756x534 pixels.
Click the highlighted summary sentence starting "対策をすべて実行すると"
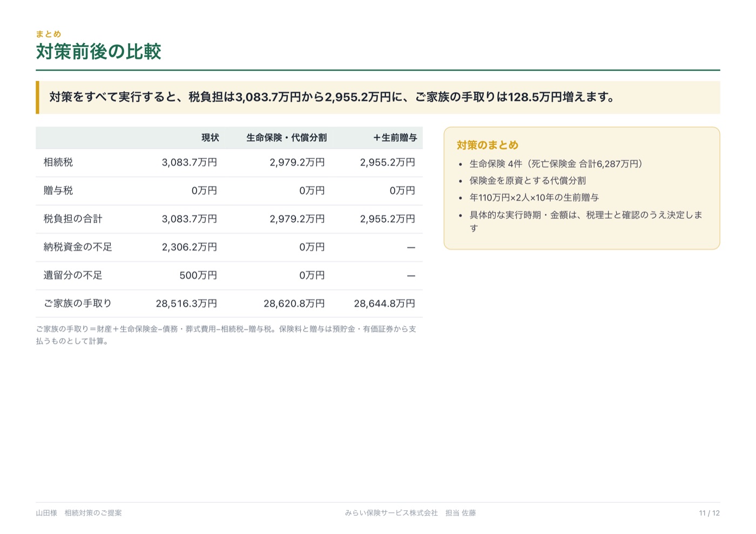pos(332,97)
